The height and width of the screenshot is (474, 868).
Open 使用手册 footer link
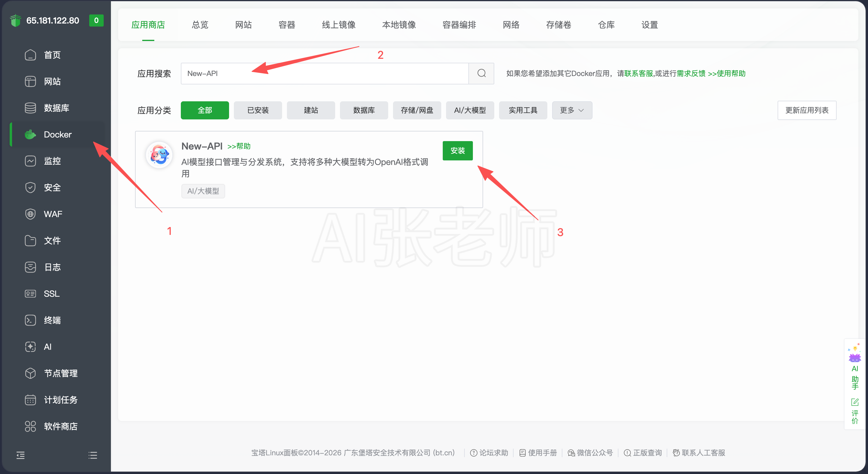(x=538, y=453)
